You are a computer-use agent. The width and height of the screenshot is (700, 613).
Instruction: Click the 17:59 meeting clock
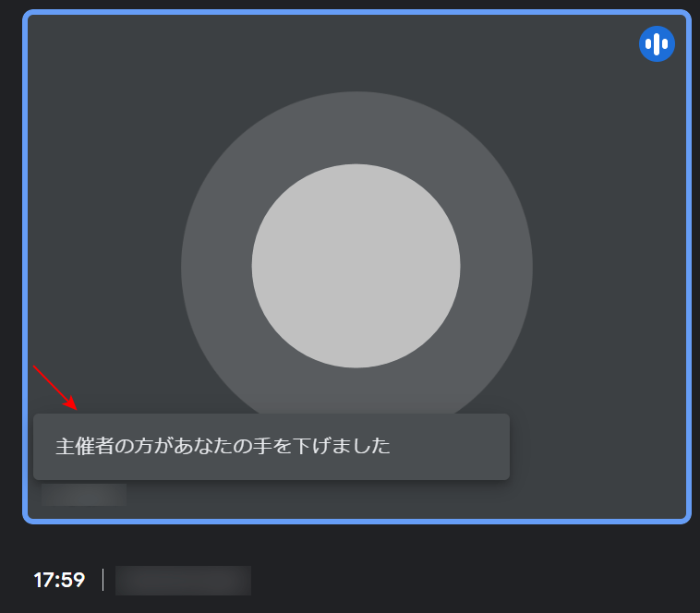(x=59, y=580)
